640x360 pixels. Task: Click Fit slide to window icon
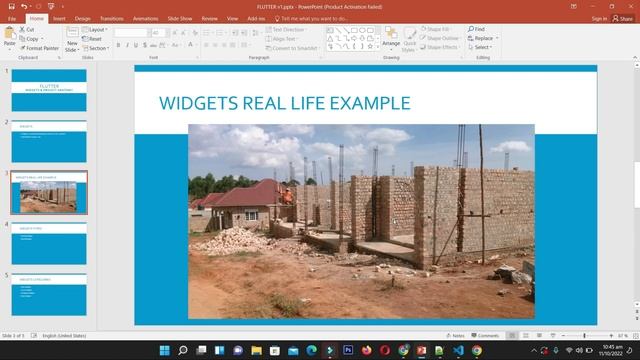tap(636, 336)
